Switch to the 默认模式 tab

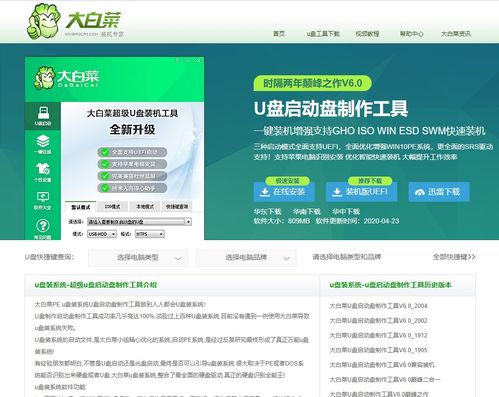[81, 207]
